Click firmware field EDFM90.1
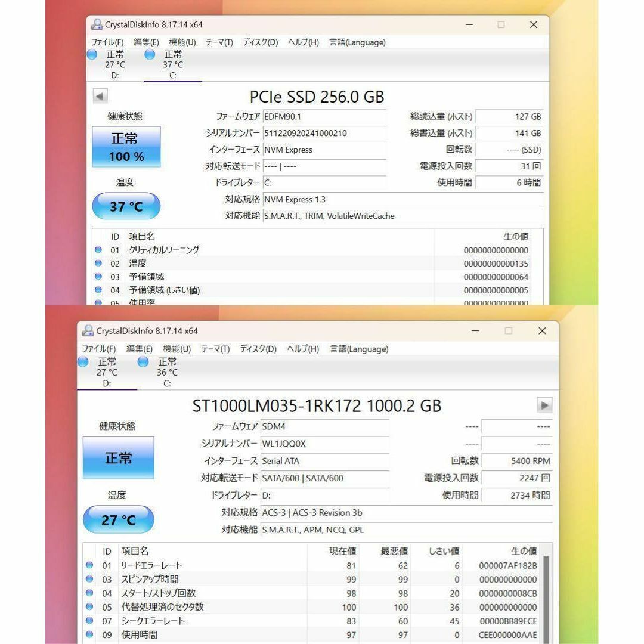The image size is (644, 644). (324, 117)
